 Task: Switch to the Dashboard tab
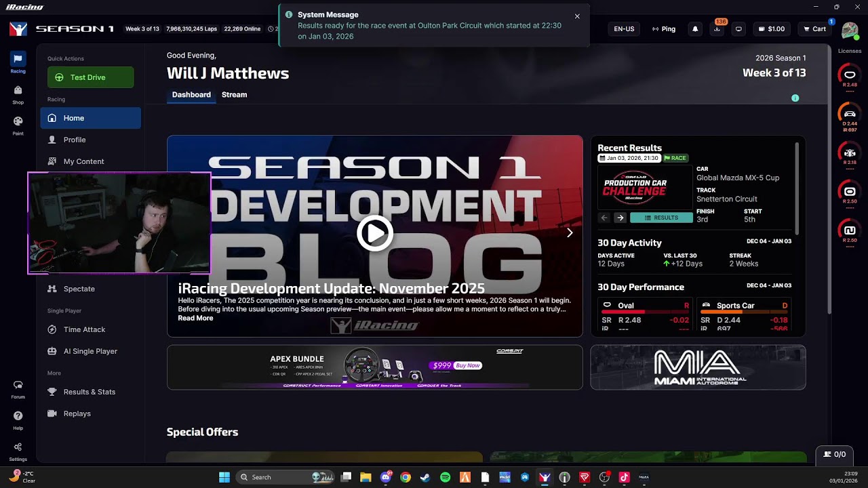[x=191, y=95]
